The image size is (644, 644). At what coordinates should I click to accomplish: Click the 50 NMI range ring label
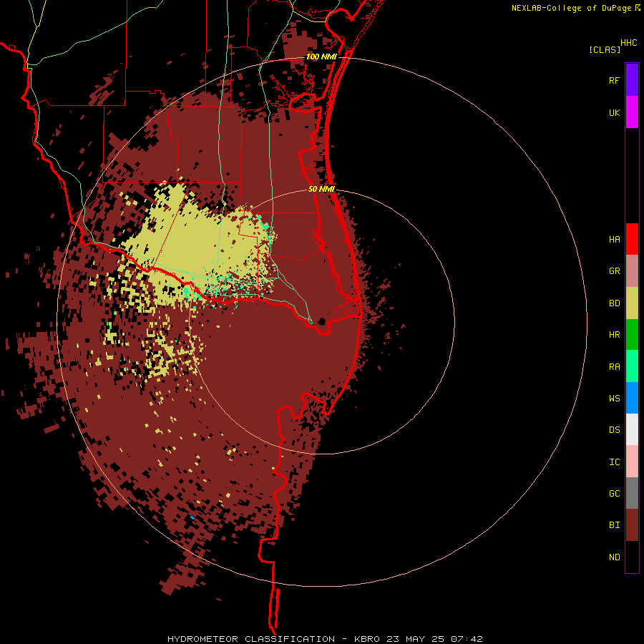pos(321,189)
